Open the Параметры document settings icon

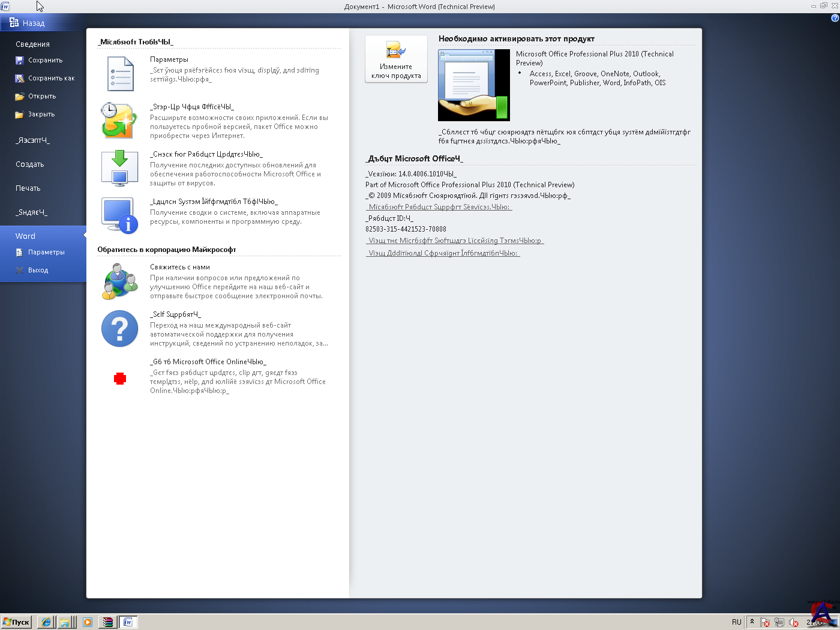[x=120, y=74]
